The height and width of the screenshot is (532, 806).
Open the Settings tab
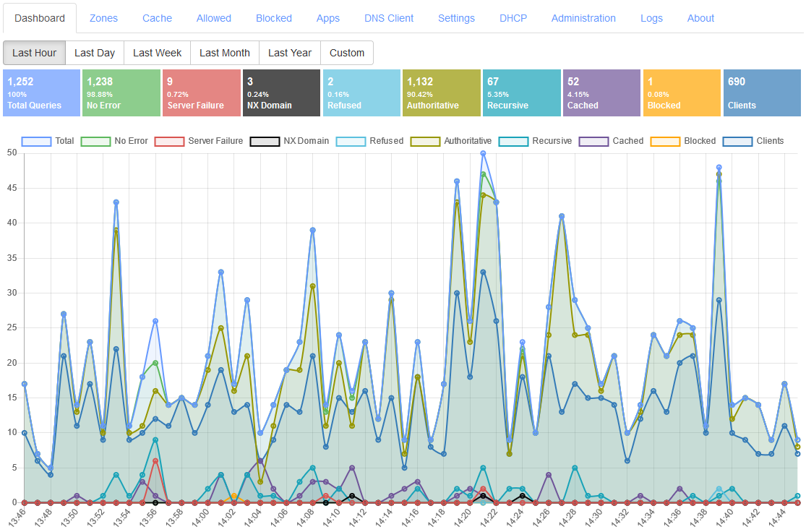pyautogui.click(x=456, y=18)
